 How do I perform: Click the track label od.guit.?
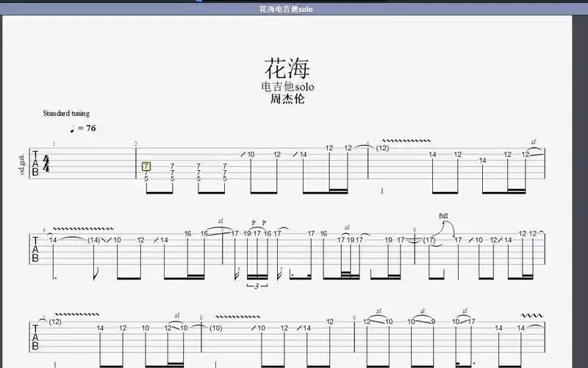click(x=21, y=164)
